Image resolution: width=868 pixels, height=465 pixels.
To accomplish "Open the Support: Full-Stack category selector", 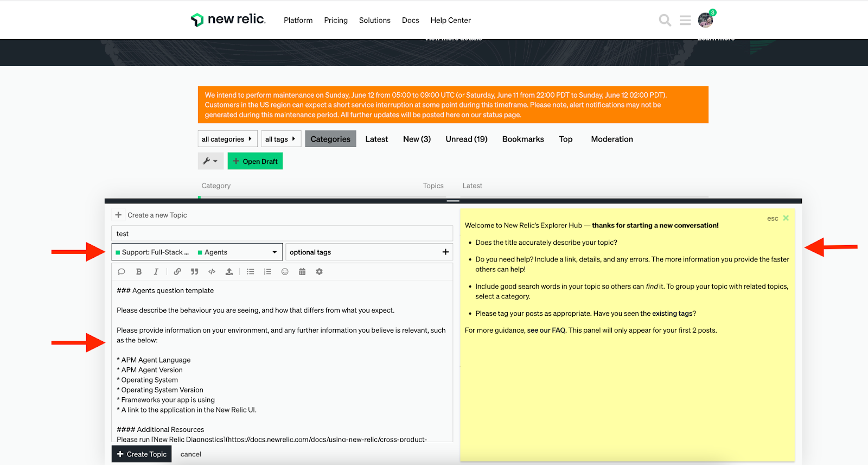I will pyautogui.click(x=197, y=252).
